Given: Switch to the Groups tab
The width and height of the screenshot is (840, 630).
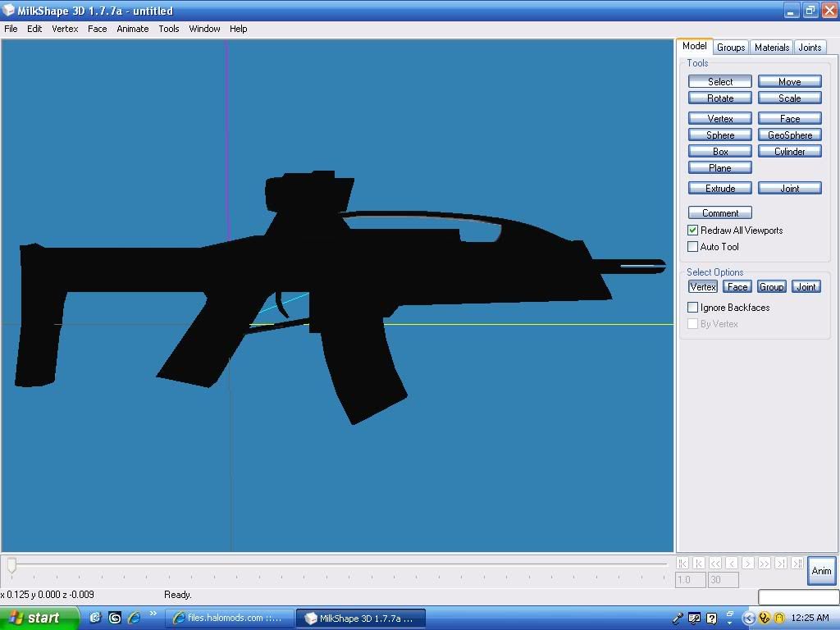Looking at the screenshot, I should click(731, 47).
